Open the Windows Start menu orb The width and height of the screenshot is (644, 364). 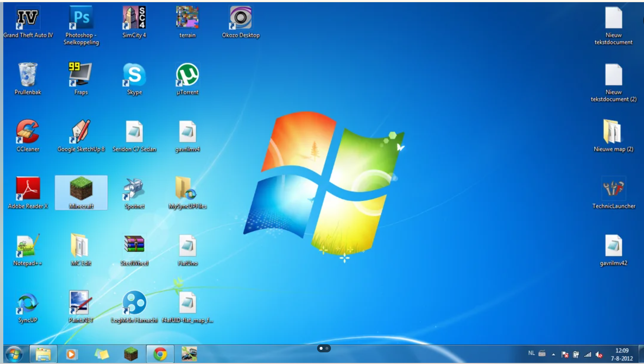tap(15, 354)
